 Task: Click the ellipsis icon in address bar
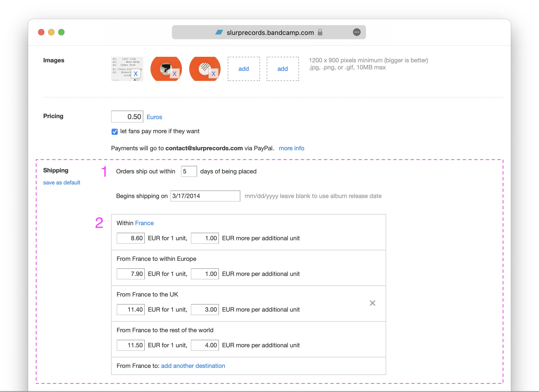[x=356, y=32]
